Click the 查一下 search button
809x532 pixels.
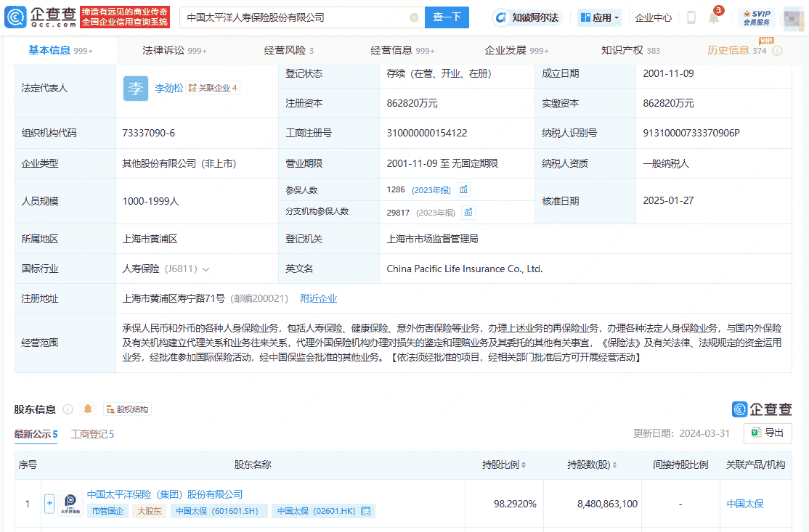[447, 17]
